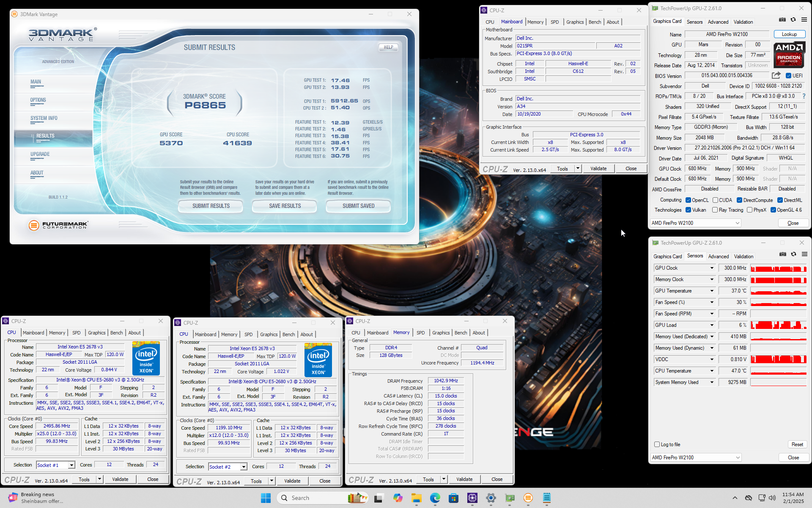Viewport: 812px width, 508px height.
Task: Click the HELP button in 3DMark Vantage
Action: pyautogui.click(x=388, y=47)
